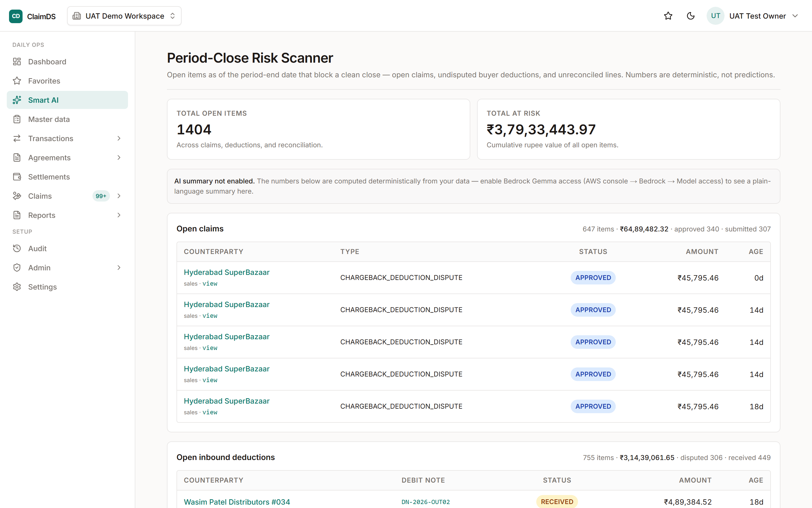Screen dimensions: 812x508
Task: Click APPROVED badge in the 0d row
Action: [x=593, y=277]
